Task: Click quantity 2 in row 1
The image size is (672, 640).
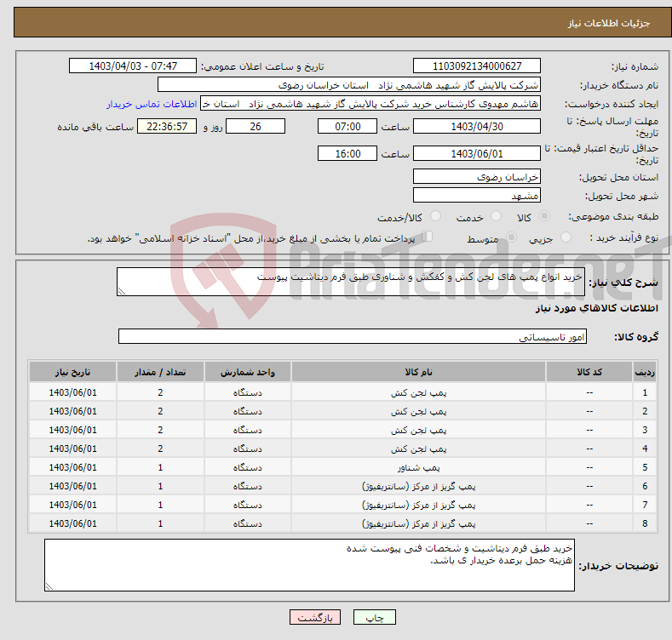Action: (160, 392)
